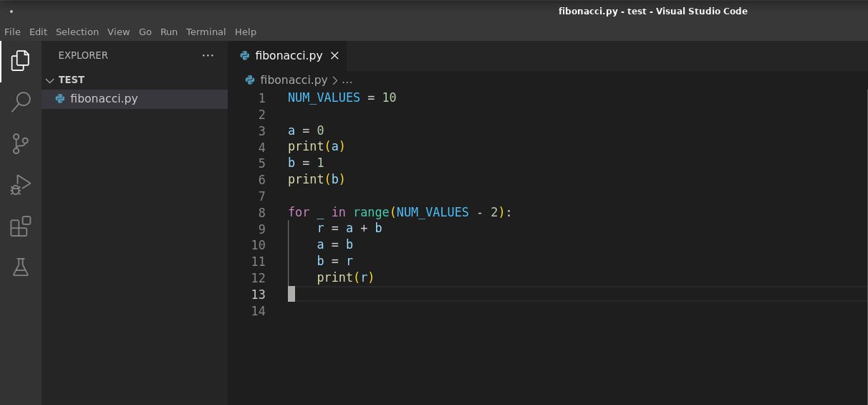This screenshot has height=405, width=868.
Task: Click the print(b) statement
Action: coord(317,179)
